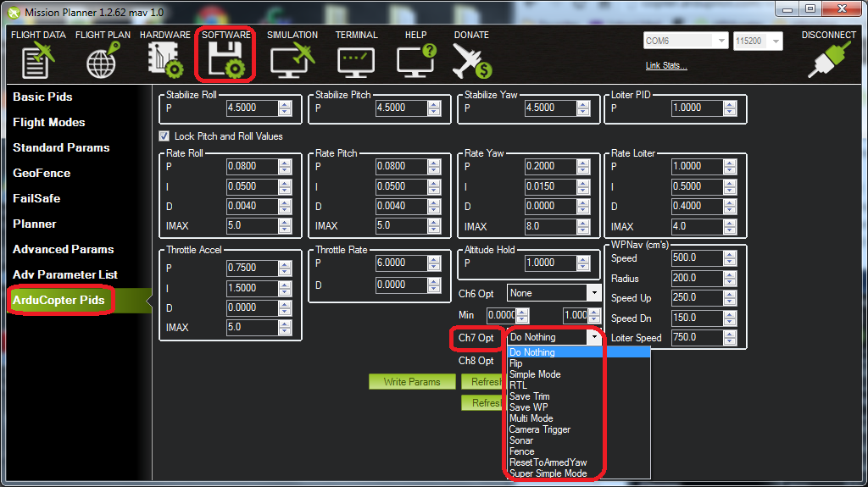Open Basic Pids in sidebar

(x=42, y=97)
